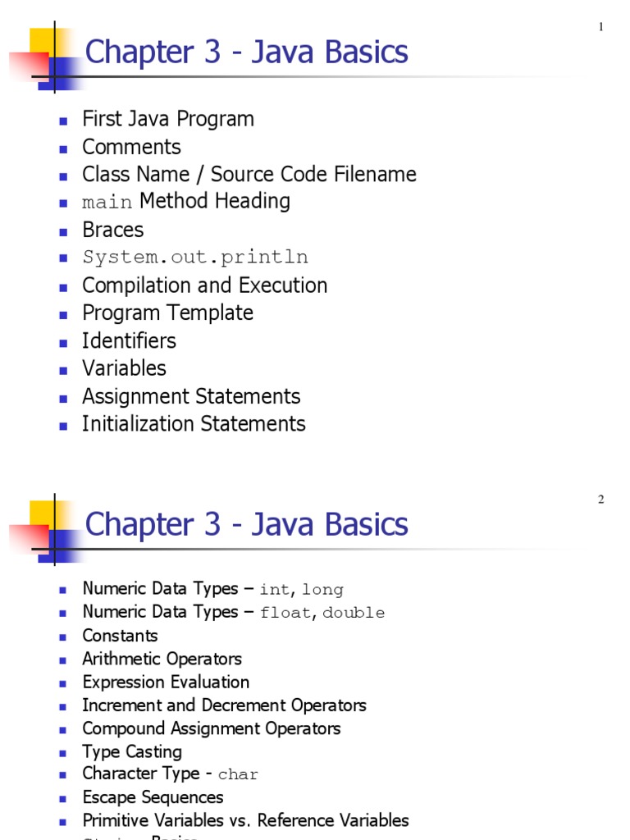Click slide number 1 in the corner
This screenshot has width=630, height=840.
pyautogui.click(x=600, y=27)
